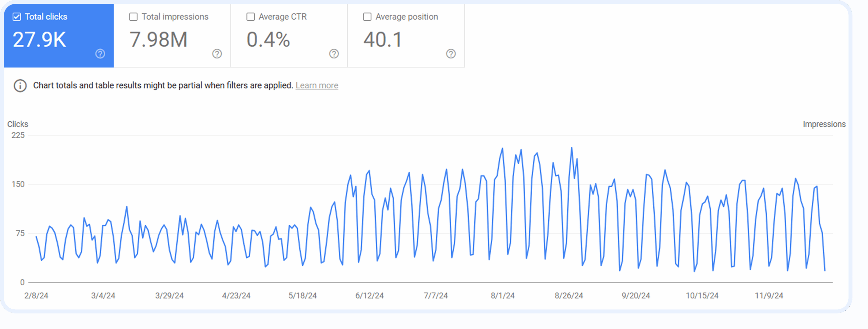The width and height of the screenshot is (868, 329).
Task: Open help icon in Total clicks card
Action: [100, 54]
